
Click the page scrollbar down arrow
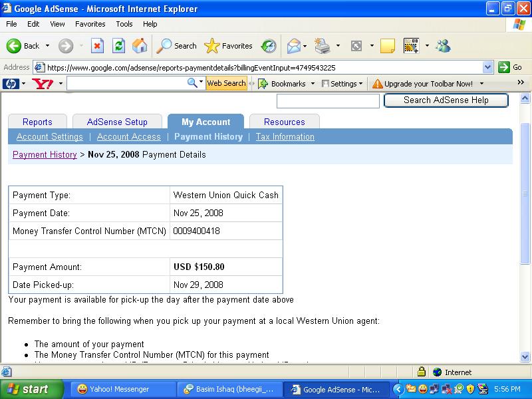coord(525,356)
